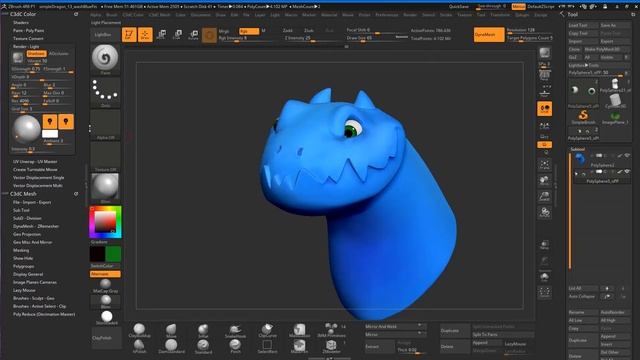640x360 pixels.
Task: Choose the SkinShade4 material
Action: click(x=107, y=318)
